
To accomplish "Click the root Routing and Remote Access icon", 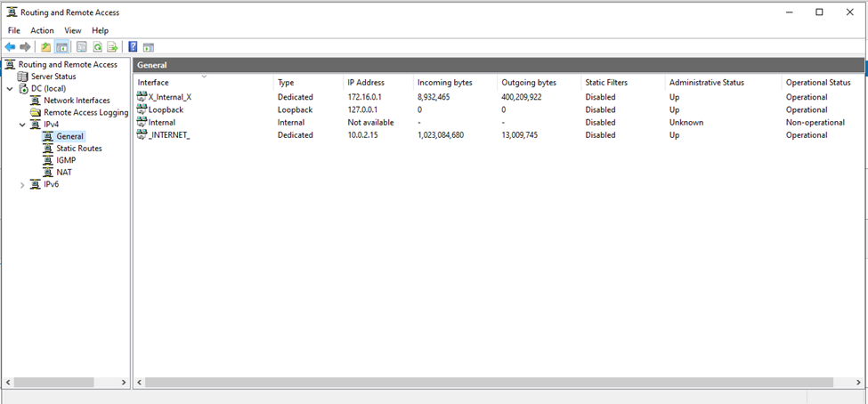I will pos(10,64).
